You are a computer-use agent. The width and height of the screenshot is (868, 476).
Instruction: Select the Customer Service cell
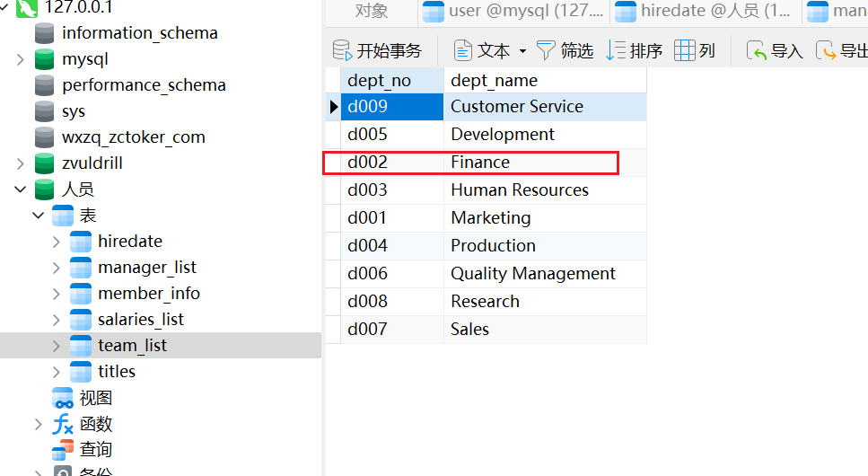click(545, 106)
